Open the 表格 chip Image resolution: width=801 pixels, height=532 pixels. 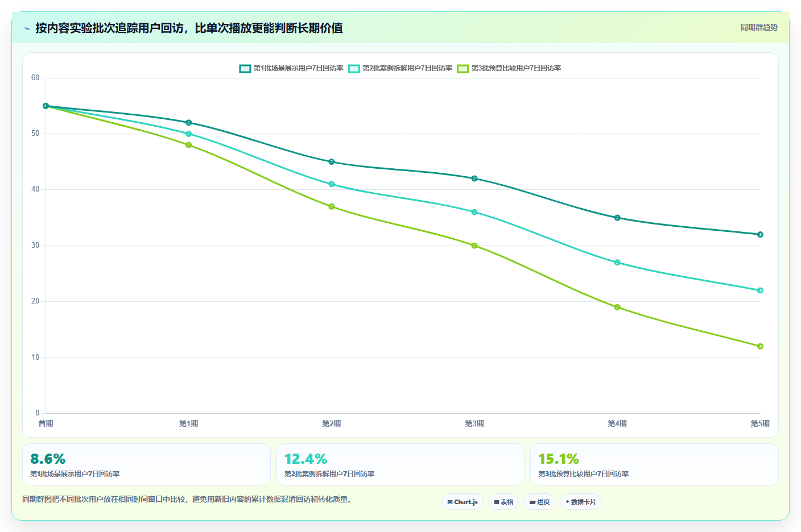pyautogui.click(x=503, y=502)
